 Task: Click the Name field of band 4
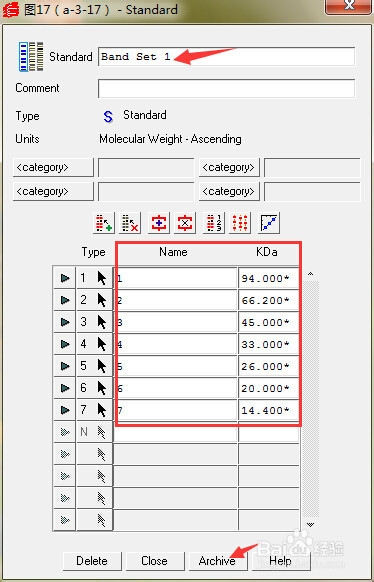[175, 344]
